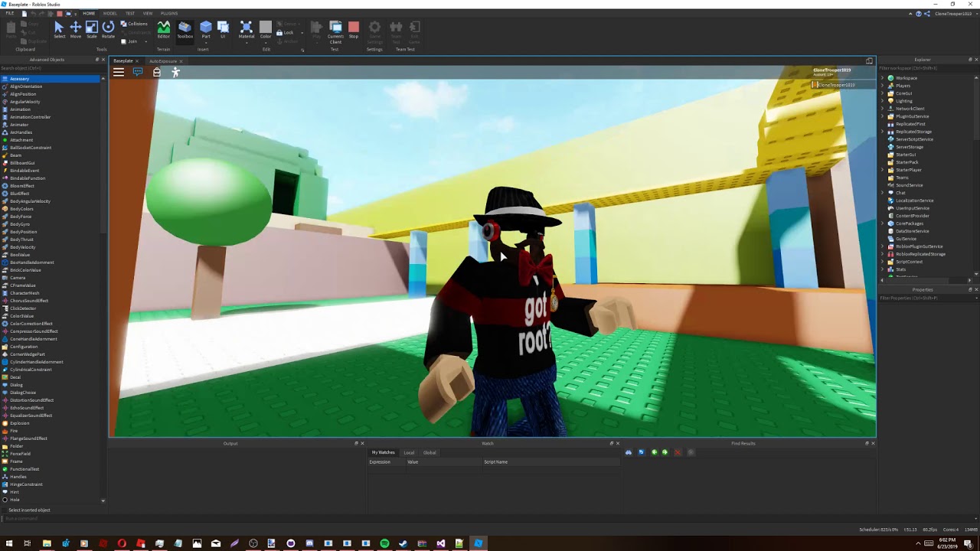Select Accessory in Advanced Objects list
The height and width of the screenshot is (551, 980).
[51, 79]
